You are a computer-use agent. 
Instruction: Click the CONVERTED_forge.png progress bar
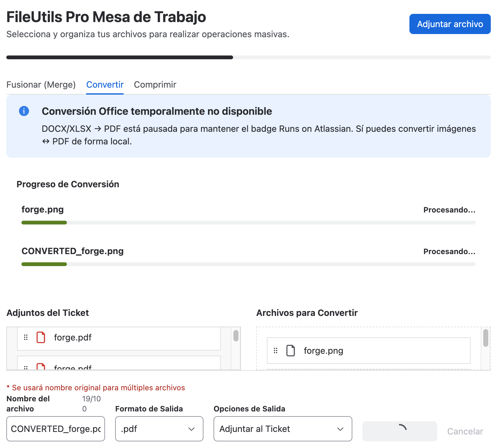coord(249,264)
